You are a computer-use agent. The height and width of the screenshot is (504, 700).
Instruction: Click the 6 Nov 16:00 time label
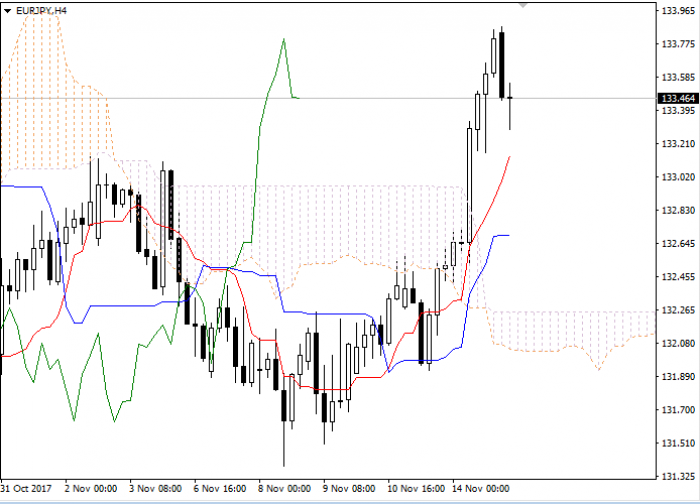[220, 489]
